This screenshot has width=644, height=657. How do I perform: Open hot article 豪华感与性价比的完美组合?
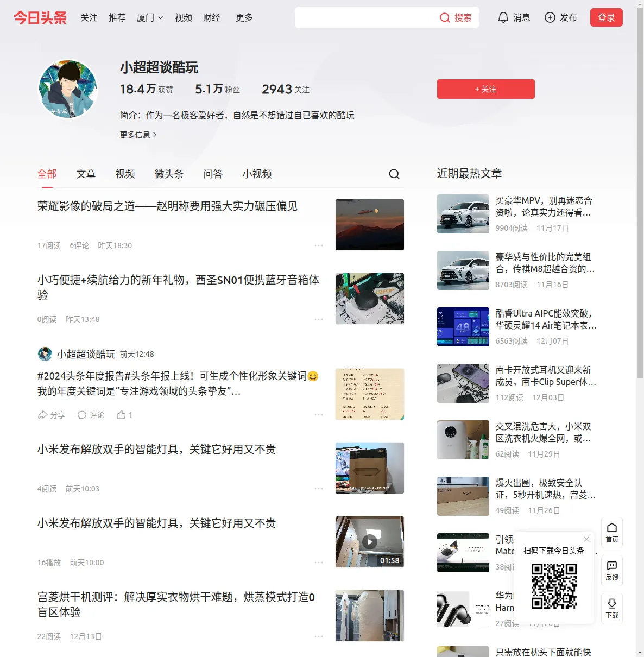click(x=545, y=263)
